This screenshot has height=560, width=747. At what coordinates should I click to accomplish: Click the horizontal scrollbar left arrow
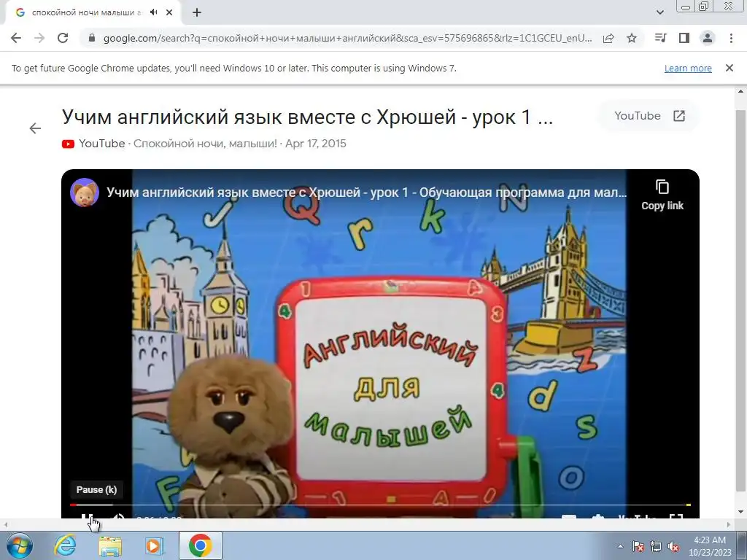6,525
